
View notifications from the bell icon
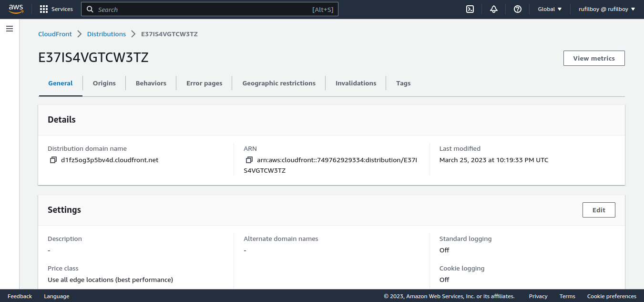(494, 9)
